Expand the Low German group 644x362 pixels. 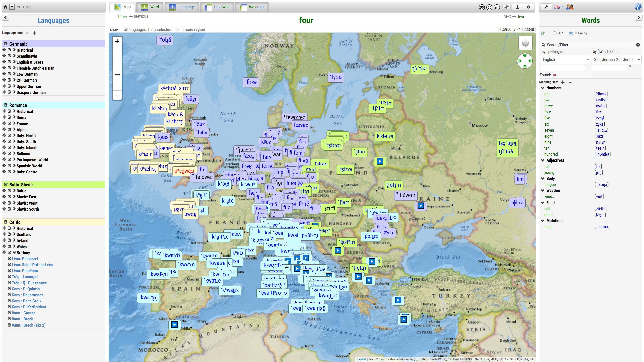click(14, 74)
